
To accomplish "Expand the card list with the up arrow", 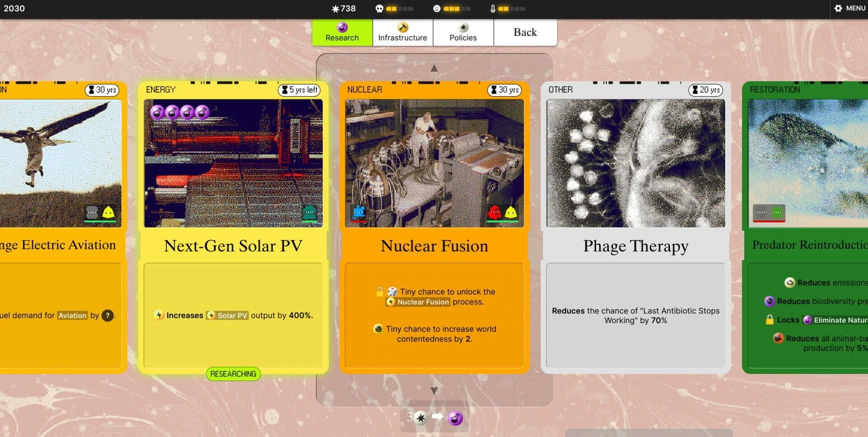I will (434, 68).
